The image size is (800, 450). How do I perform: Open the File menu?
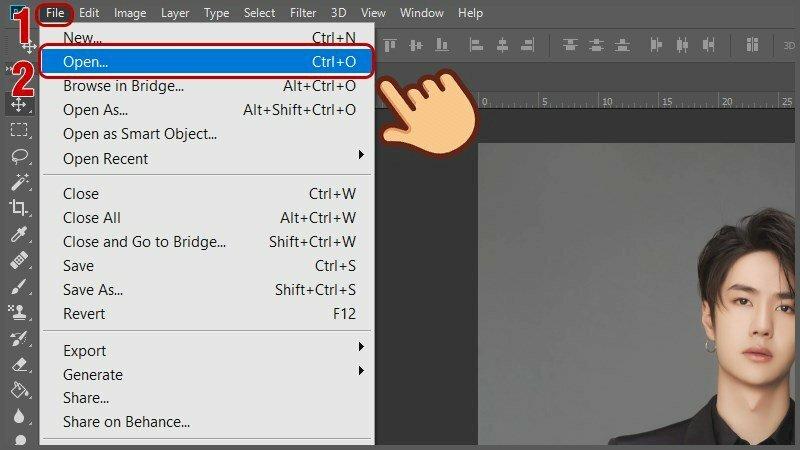[x=55, y=13]
